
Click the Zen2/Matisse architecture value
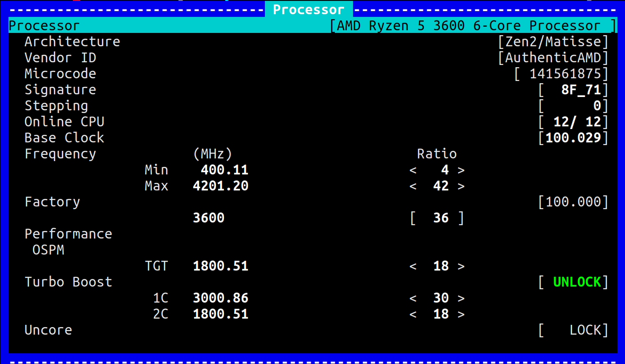coord(553,42)
